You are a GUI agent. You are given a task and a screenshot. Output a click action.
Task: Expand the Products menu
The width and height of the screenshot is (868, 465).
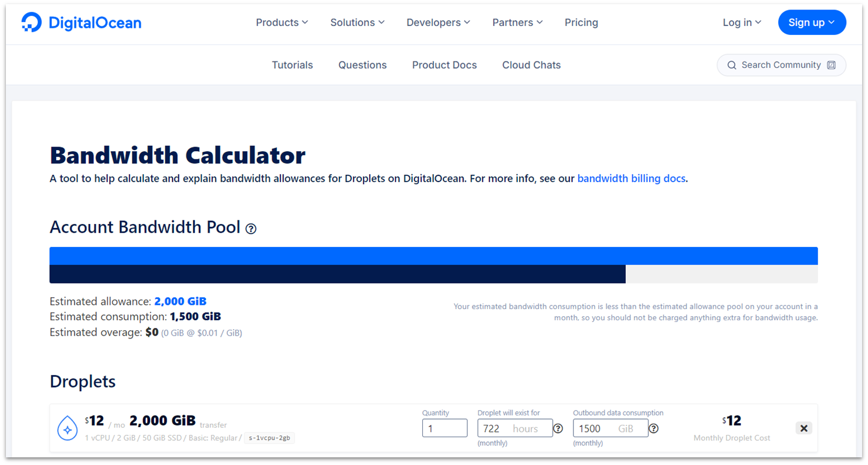pos(282,22)
